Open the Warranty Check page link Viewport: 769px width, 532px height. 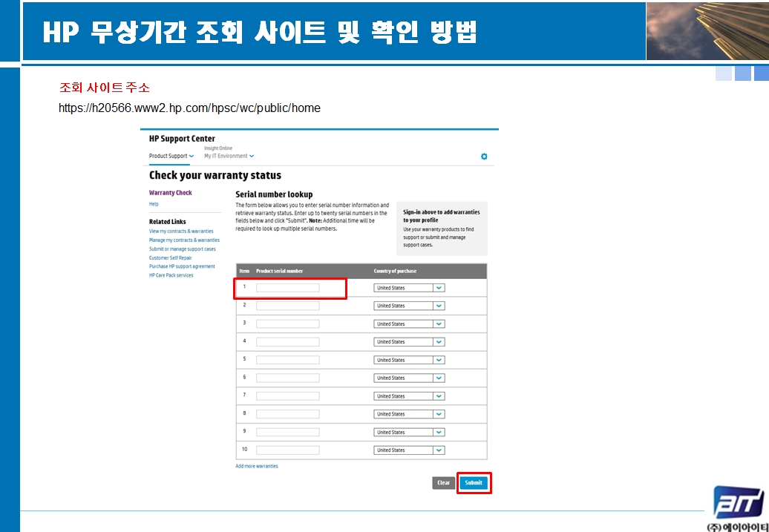click(x=171, y=193)
